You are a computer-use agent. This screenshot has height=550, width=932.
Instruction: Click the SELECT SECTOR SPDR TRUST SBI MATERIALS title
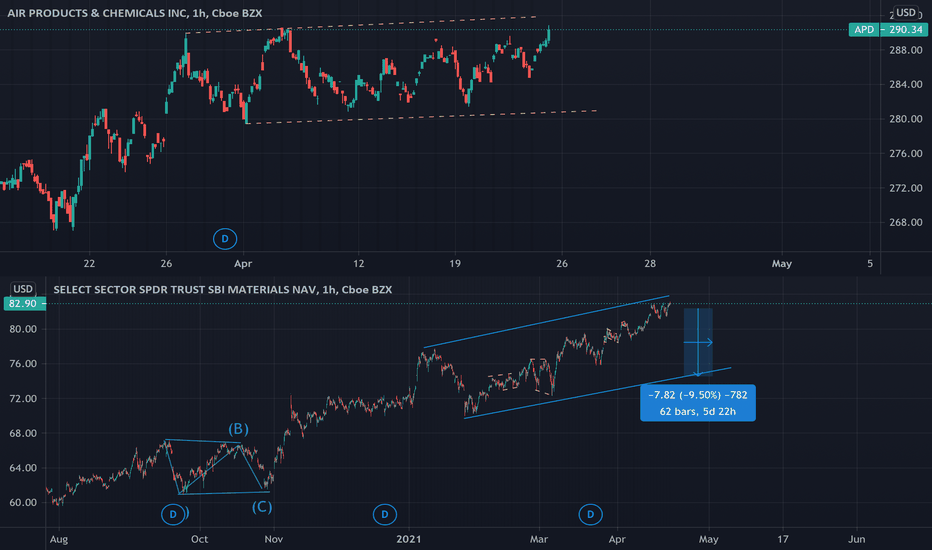222,290
